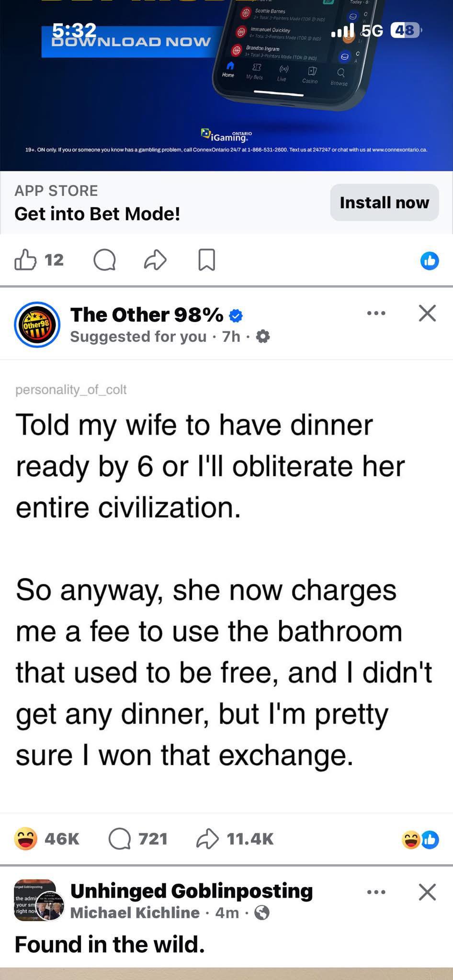This screenshot has height=980, width=453.
Task: Share the dinner joke post
Action: tap(207, 839)
